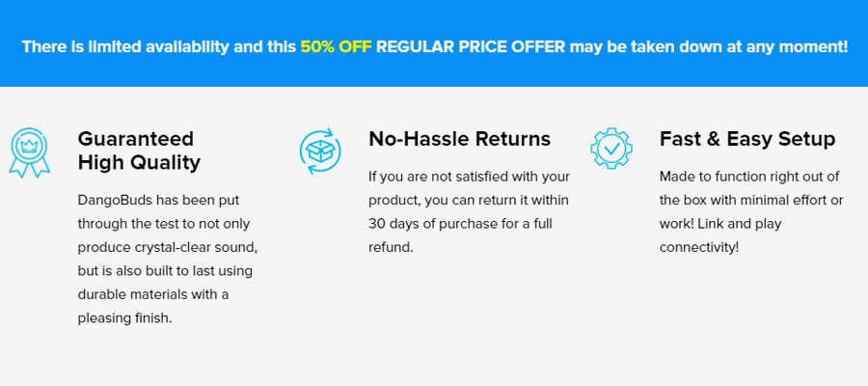Click "may be taken down at any moment!"
The image size is (868, 386).
[x=709, y=46]
